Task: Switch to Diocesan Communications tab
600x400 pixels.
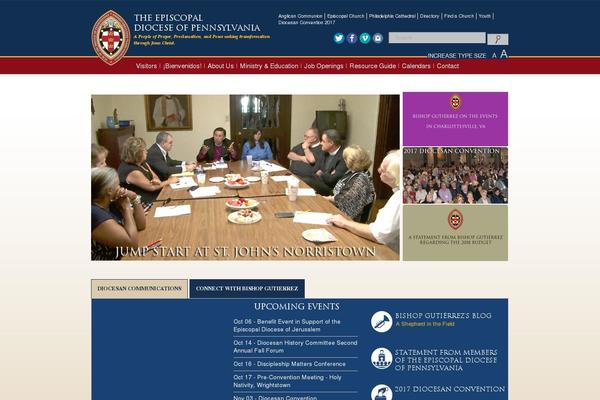Action: pos(139,289)
